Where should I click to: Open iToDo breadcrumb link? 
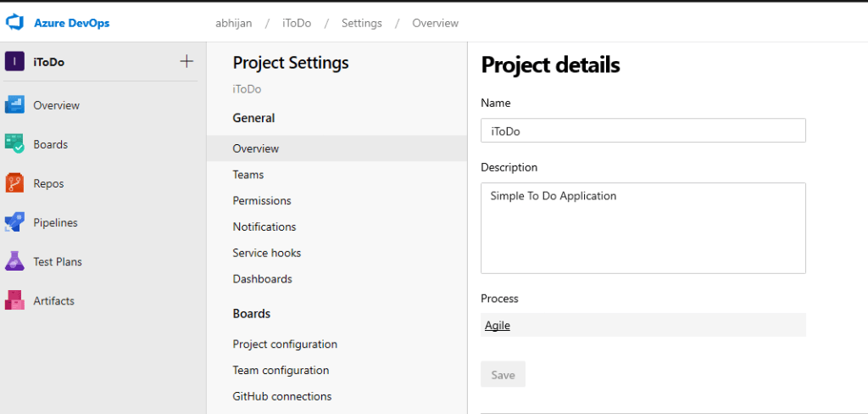[x=297, y=23]
